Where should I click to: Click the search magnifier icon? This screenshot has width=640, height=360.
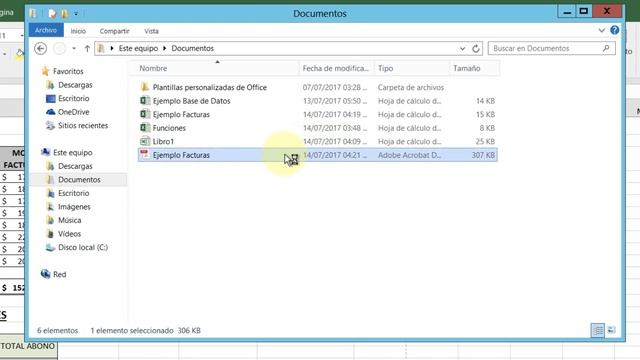[x=606, y=48]
